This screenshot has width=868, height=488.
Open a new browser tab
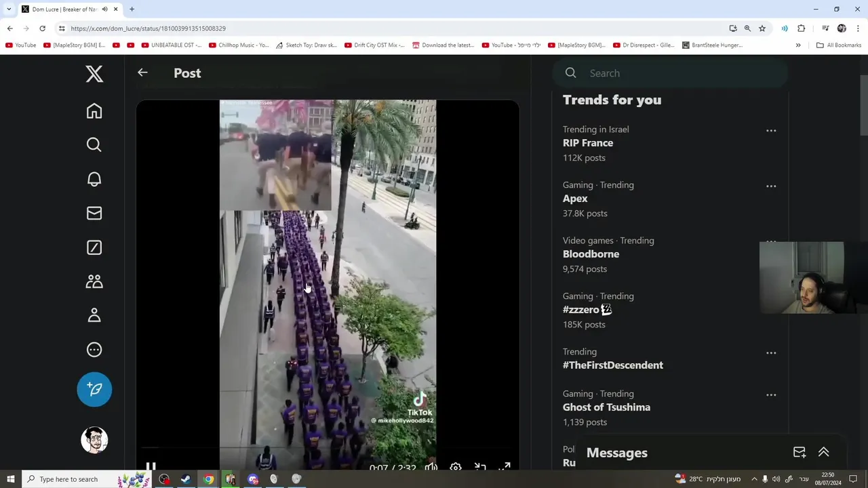(x=132, y=9)
